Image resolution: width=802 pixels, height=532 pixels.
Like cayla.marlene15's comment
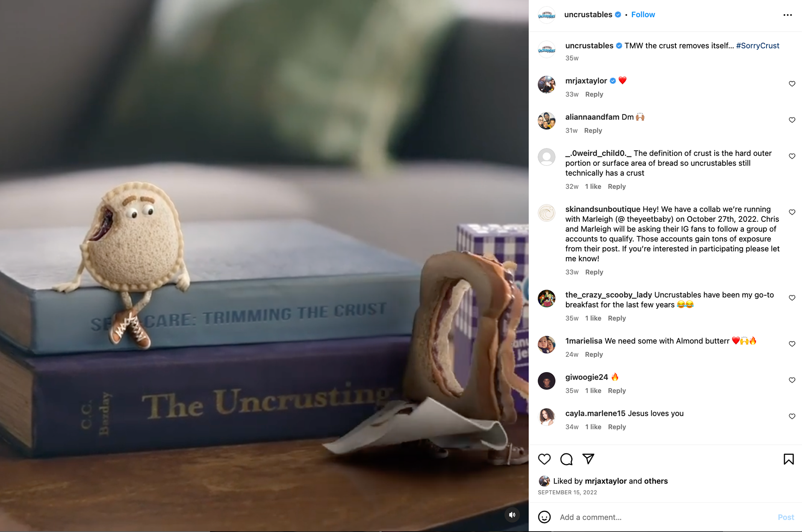tap(792, 416)
